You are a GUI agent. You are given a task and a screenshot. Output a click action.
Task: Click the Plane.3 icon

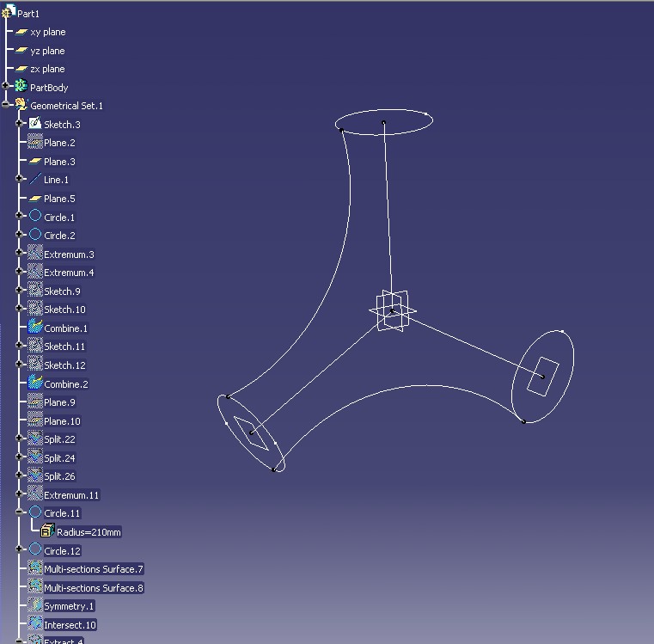click(x=35, y=161)
